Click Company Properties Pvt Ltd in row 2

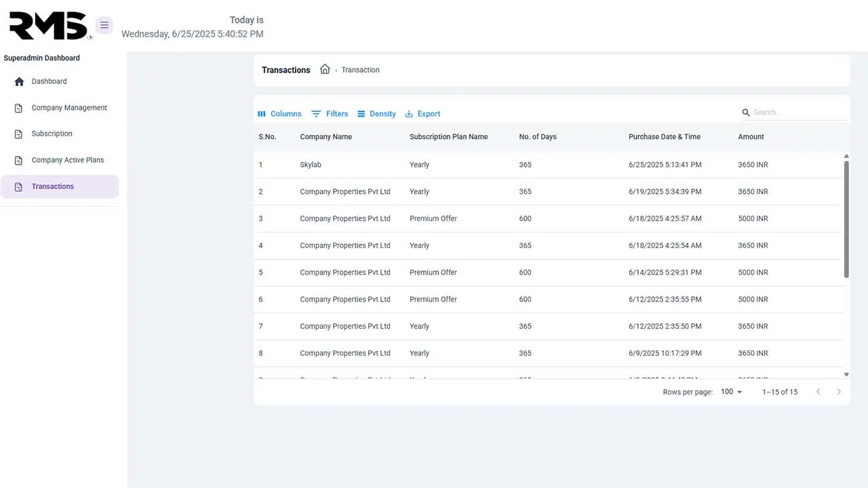click(x=345, y=192)
